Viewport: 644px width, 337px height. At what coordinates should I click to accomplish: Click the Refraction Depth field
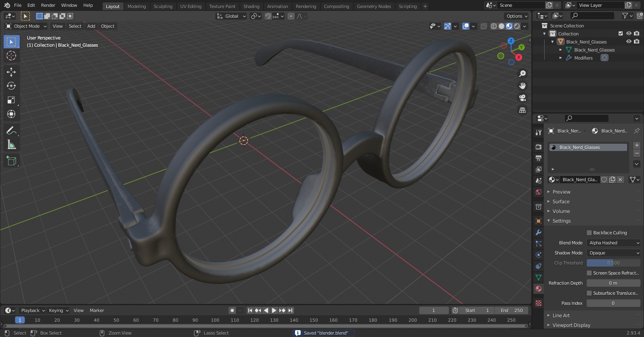[x=613, y=283]
